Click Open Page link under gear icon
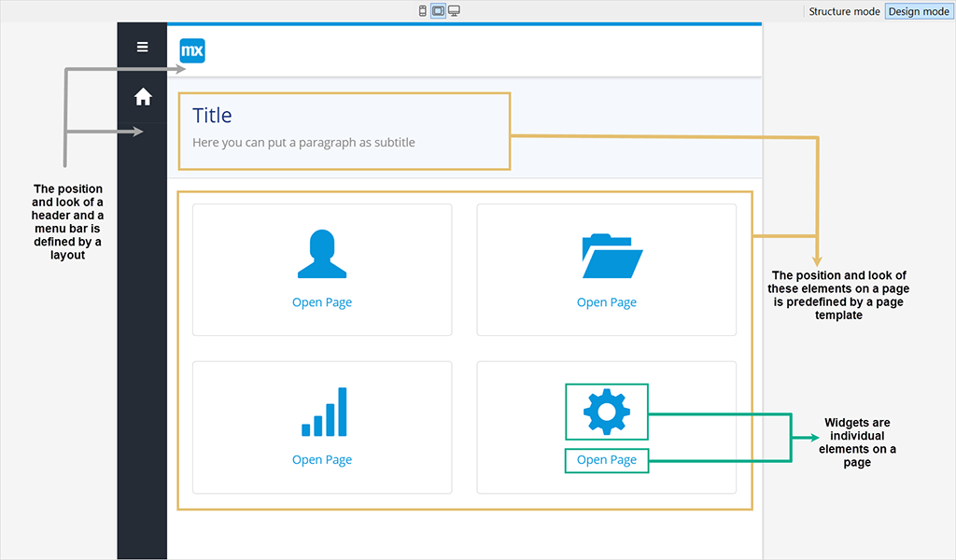This screenshot has height=560, width=956. [607, 460]
